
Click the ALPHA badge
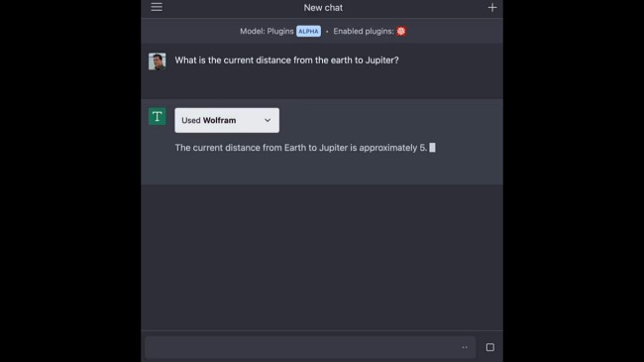coord(308,32)
